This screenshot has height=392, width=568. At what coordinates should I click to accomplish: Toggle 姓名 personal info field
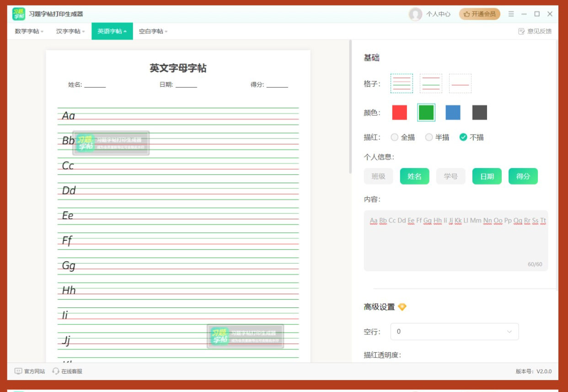pyautogui.click(x=415, y=176)
